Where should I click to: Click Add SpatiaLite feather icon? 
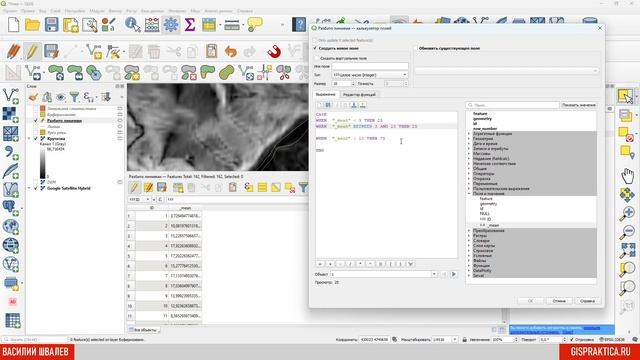[x=11, y=171]
